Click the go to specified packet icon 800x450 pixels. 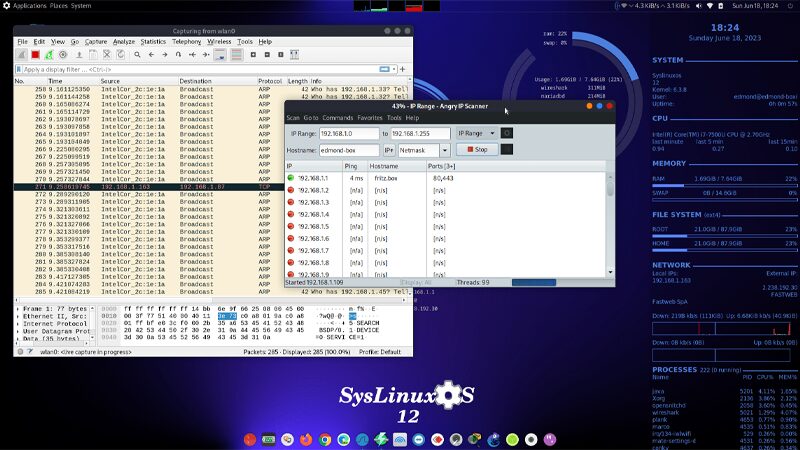pos(179,55)
